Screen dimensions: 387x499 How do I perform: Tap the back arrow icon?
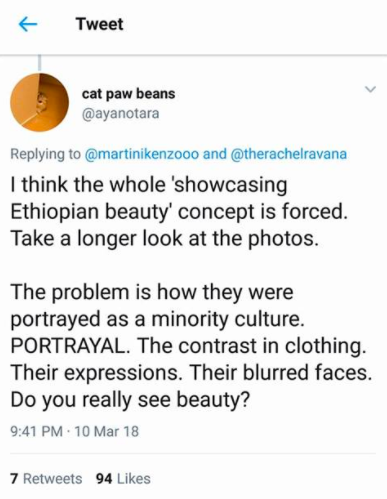pyautogui.click(x=28, y=24)
